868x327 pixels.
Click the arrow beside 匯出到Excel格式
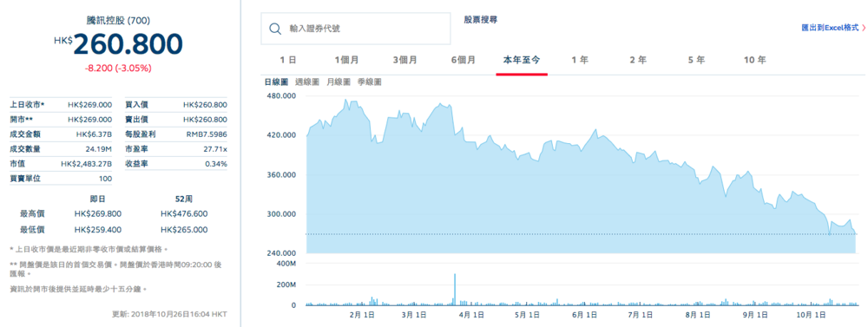(x=864, y=28)
